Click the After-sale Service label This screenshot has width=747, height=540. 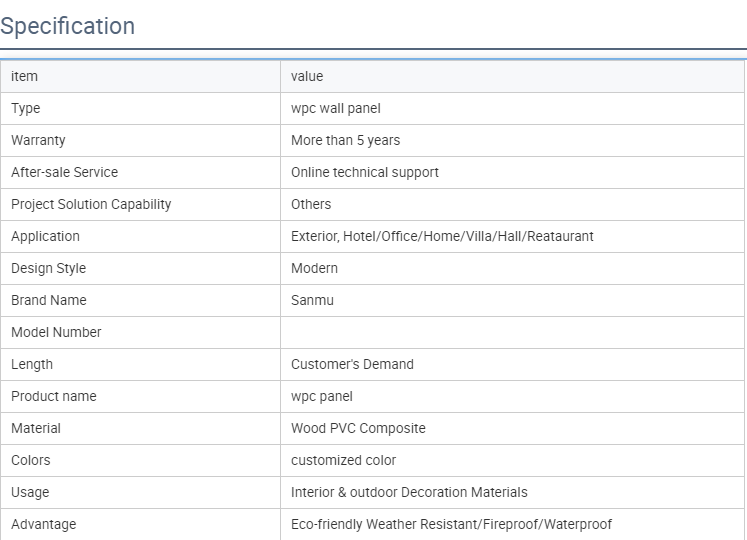click(64, 172)
